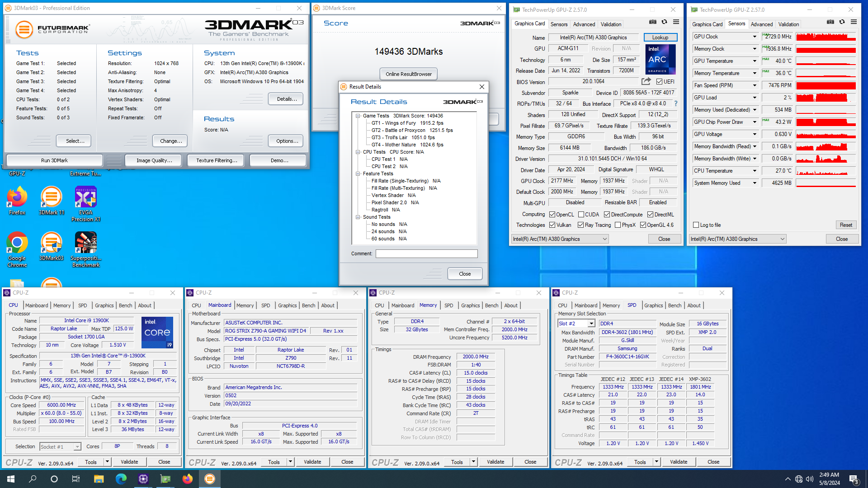Open Mainboard tab in first CPU-Z window
The image size is (868, 488).
37,305
